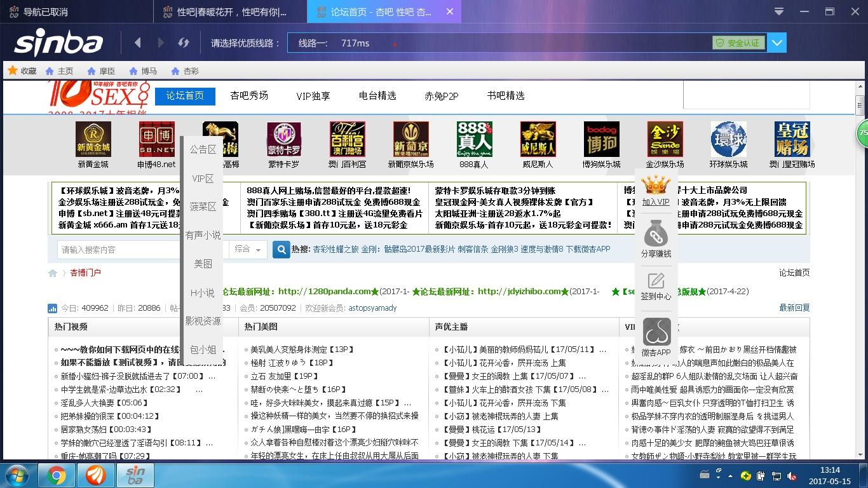Viewport: 868px width, 488px height.
Task: Open the 博马 bookmark
Action: click(143, 71)
